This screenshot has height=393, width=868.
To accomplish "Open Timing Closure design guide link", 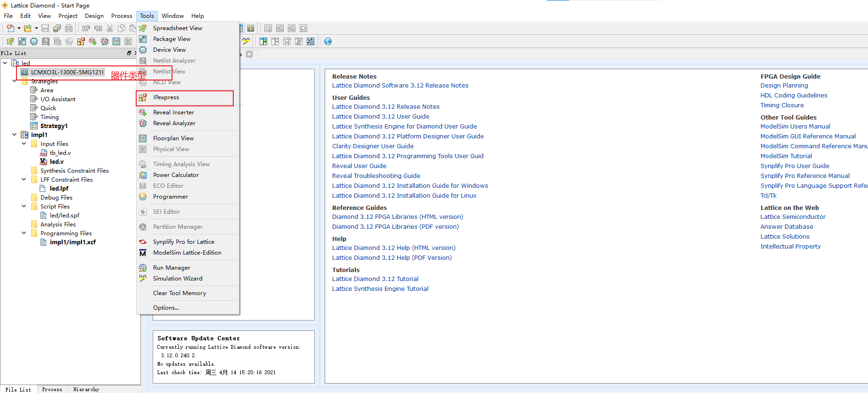I will (x=782, y=105).
